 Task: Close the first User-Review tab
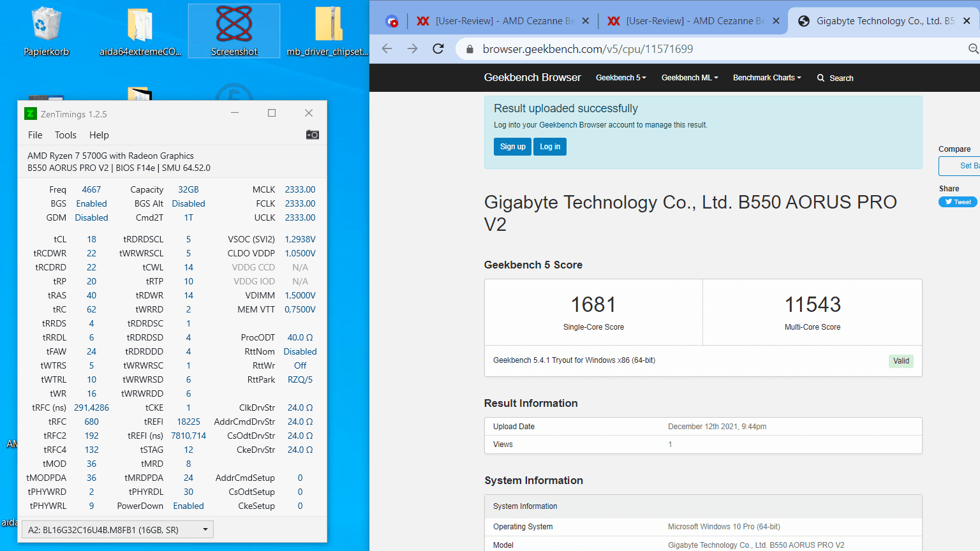[x=586, y=21]
